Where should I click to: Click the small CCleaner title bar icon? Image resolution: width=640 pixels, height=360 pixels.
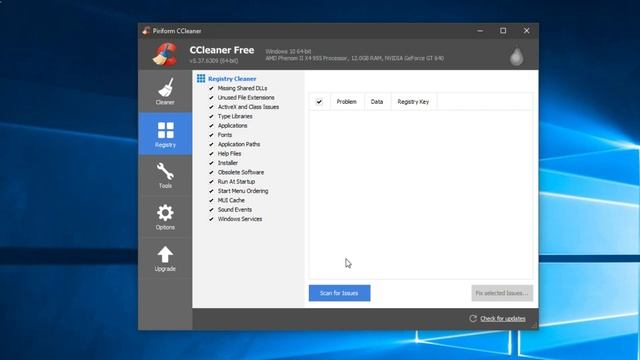point(146,31)
